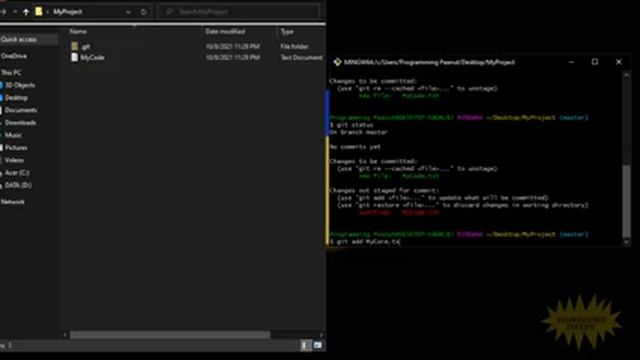Click Explorer horizontal scrollbar thumb
Viewport: 640px width, 360px height.
point(170,335)
